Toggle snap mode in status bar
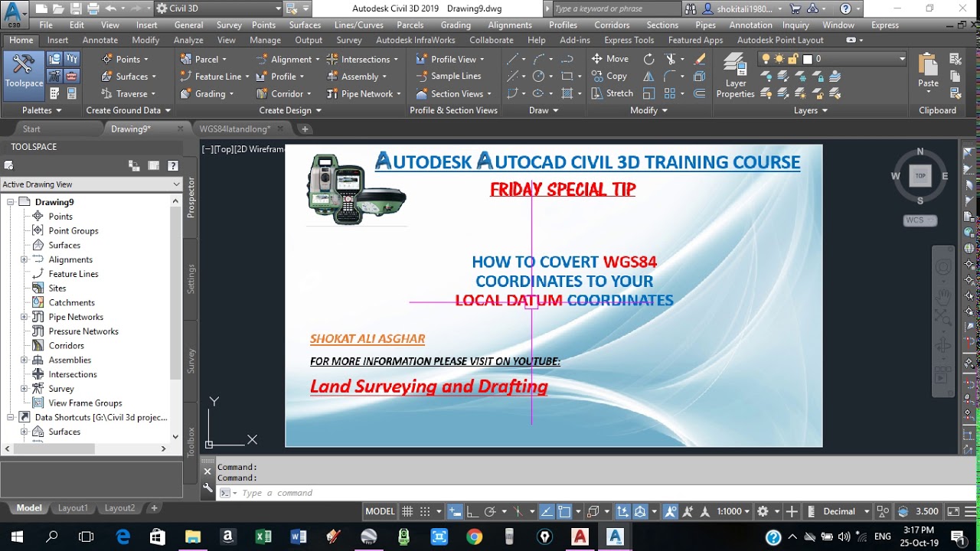 pos(423,511)
